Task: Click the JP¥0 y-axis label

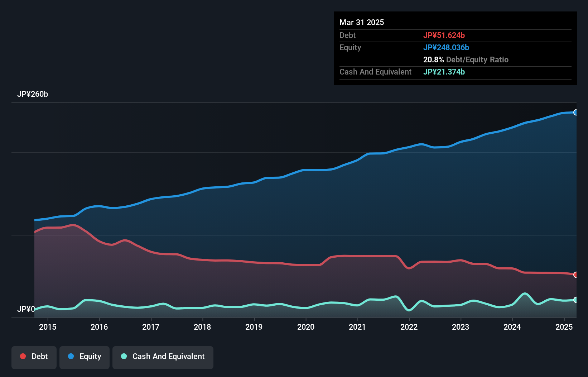Action: pos(26,309)
